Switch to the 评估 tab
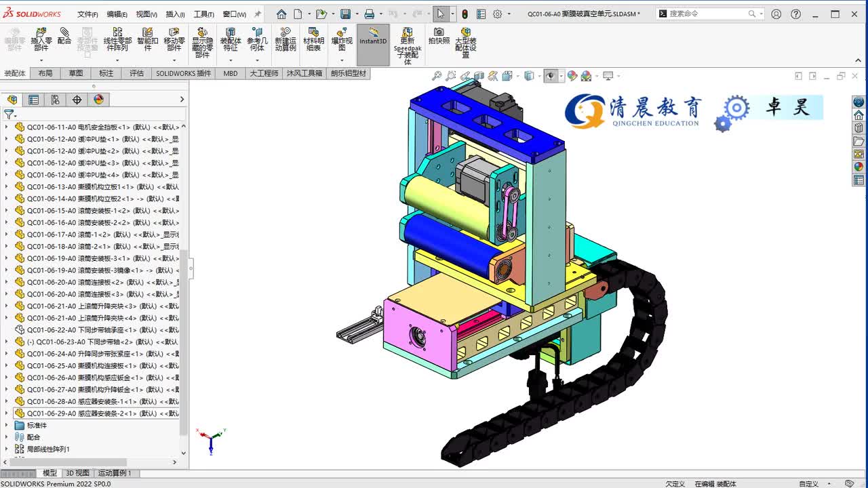Image resolution: width=868 pixels, height=488 pixels. coord(137,73)
